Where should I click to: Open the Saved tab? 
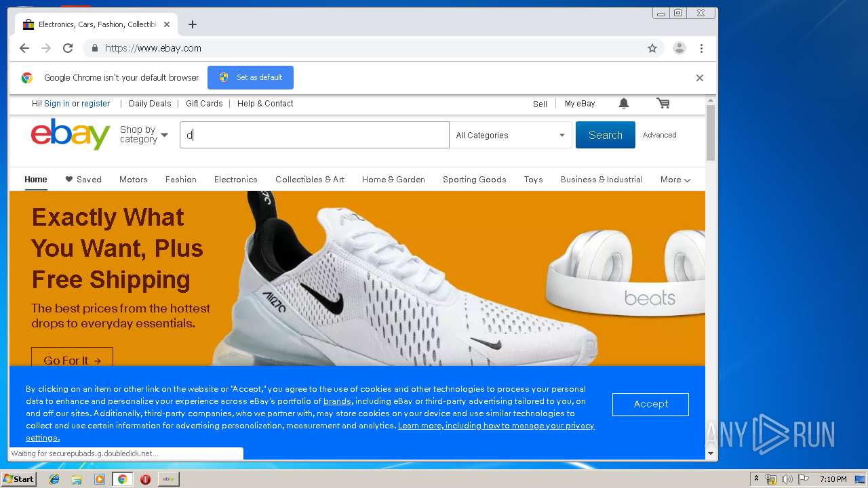tap(83, 180)
